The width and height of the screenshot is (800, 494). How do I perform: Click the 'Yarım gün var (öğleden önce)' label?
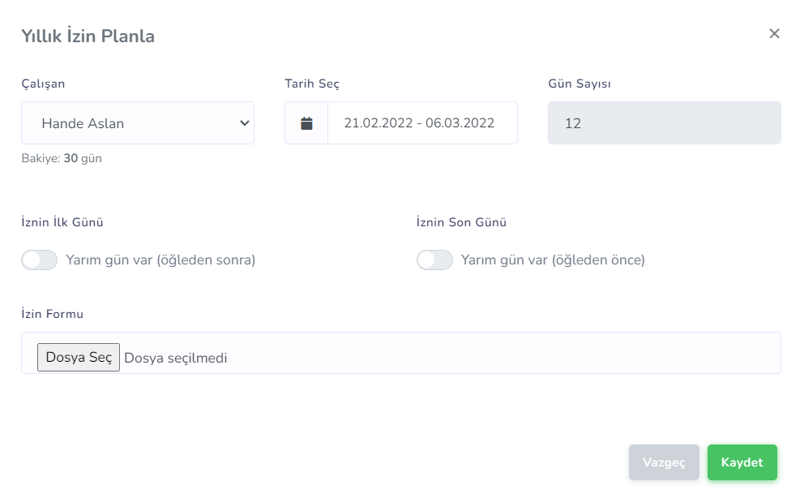click(x=553, y=260)
